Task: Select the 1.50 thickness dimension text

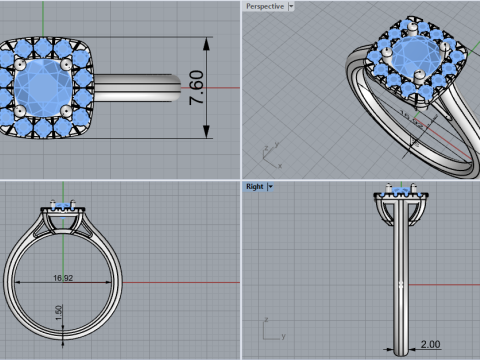Action: pyautogui.click(x=58, y=313)
